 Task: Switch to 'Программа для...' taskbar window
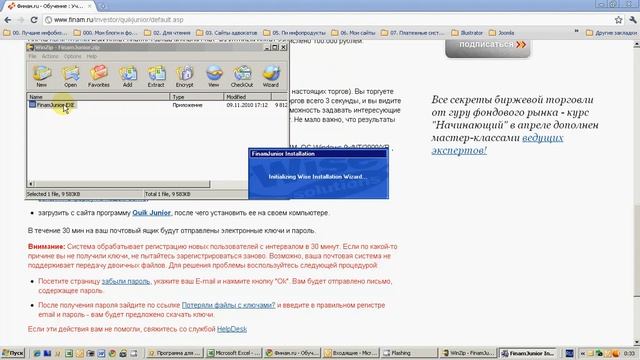(174, 353)
